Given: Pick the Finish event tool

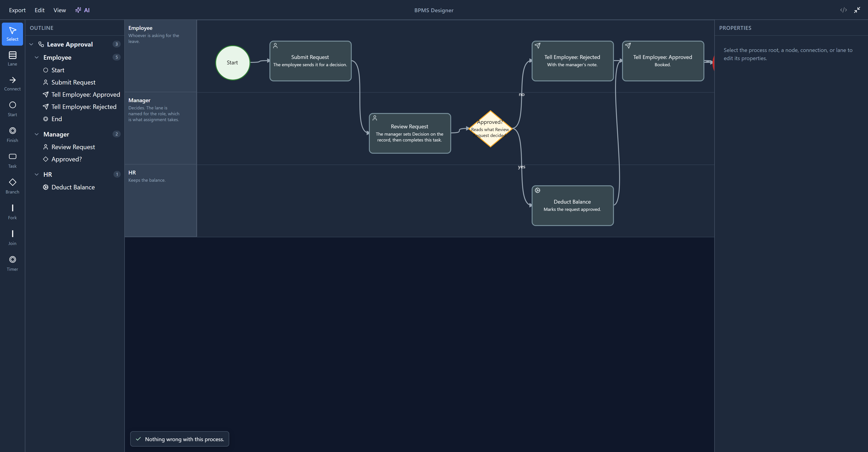Looking at the screenshot, I should [12, 135].
